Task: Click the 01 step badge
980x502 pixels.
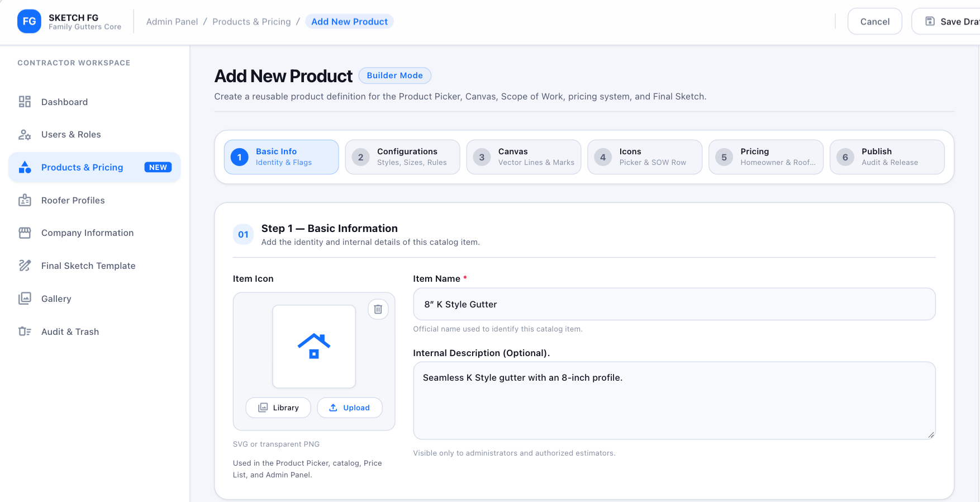Action: click(243, 234)
